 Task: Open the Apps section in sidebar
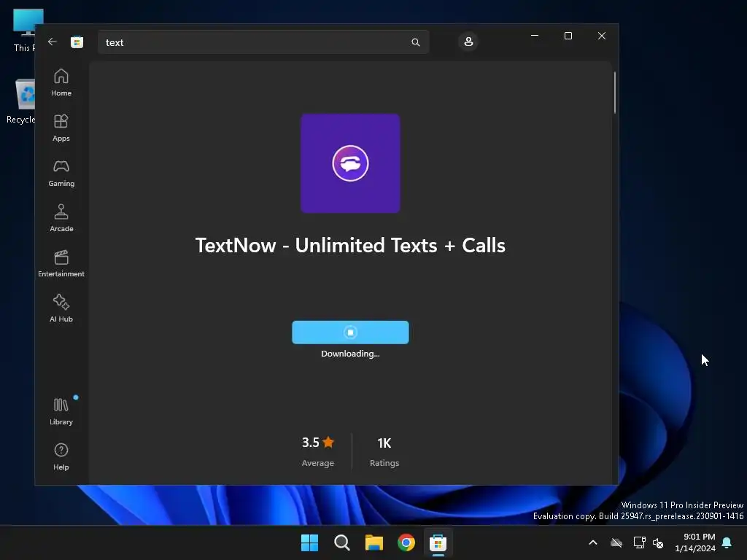61,128
